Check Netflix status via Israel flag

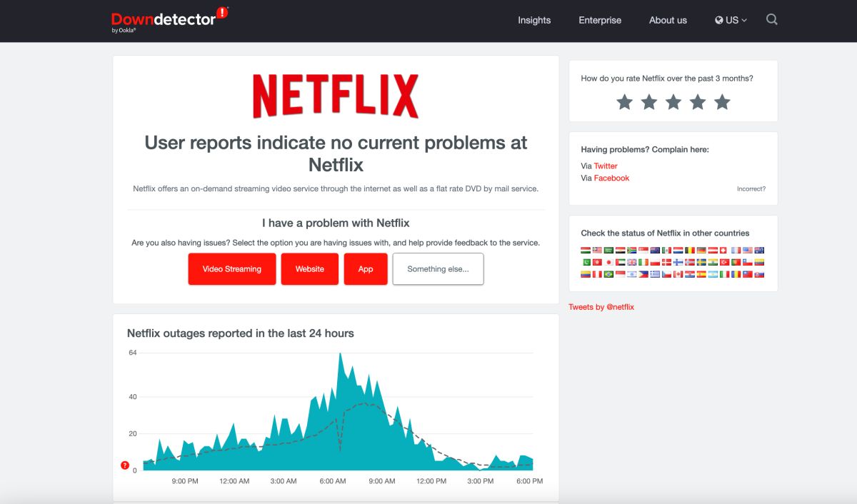(x=632, y=274)
